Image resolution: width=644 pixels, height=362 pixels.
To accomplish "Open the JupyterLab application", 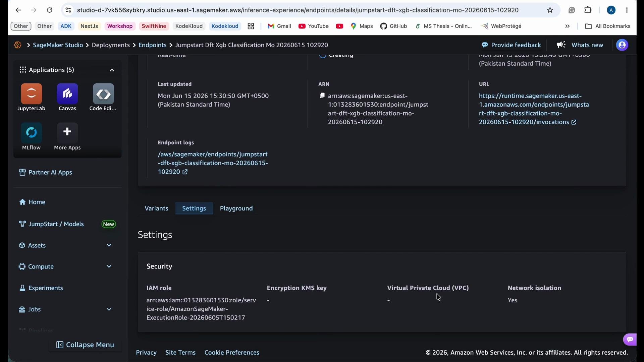I will pos(32,97).
